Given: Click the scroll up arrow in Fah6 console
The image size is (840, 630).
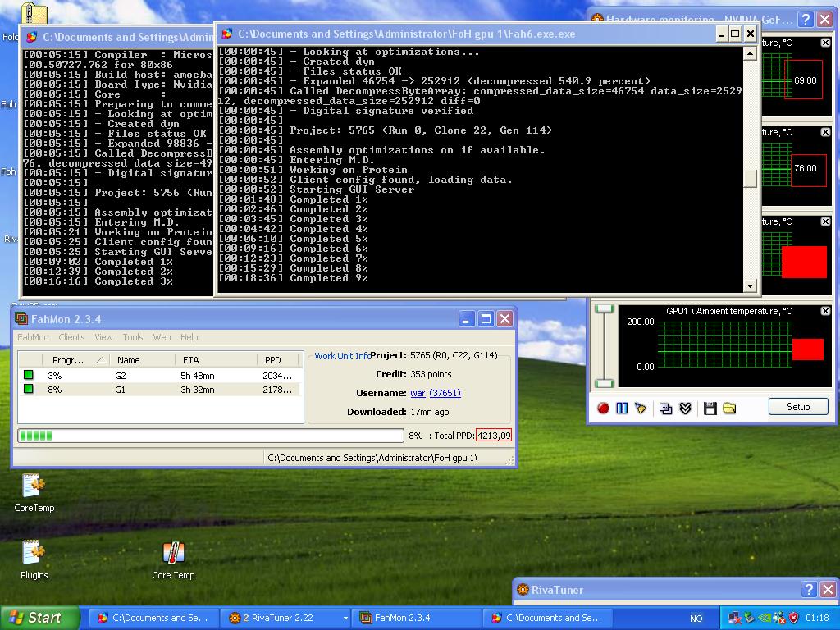Looking at the screenshot, I should tap(750, 53).
